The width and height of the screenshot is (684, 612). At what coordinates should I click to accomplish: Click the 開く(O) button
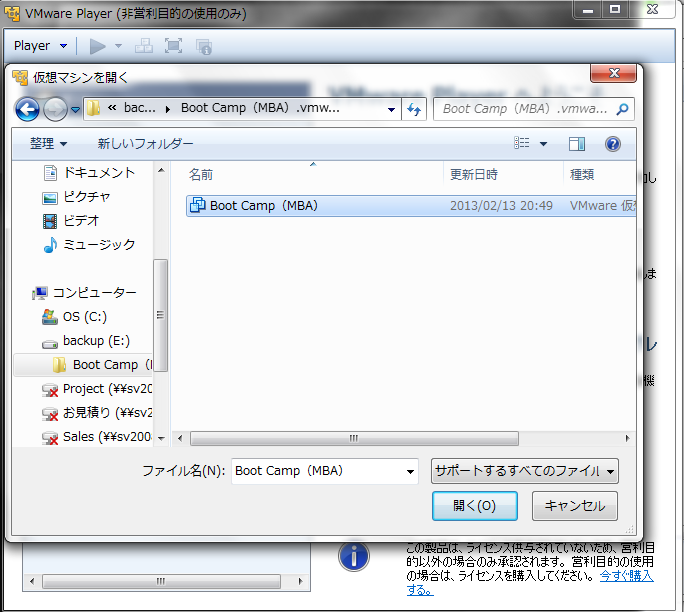pos(475,506)
